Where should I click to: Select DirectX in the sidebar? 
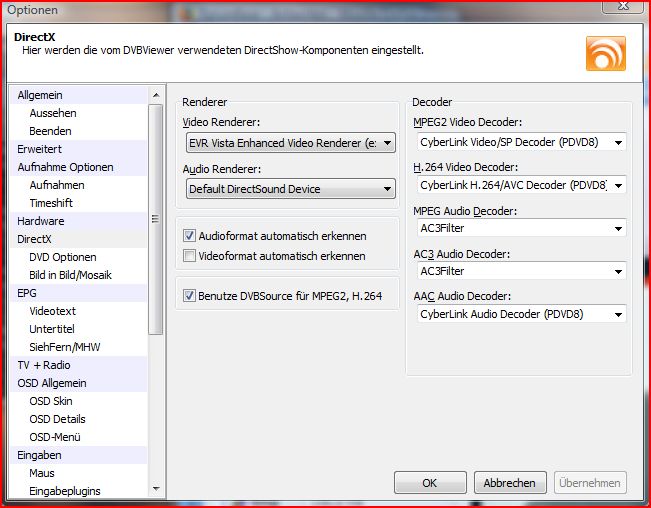[78, 239]
